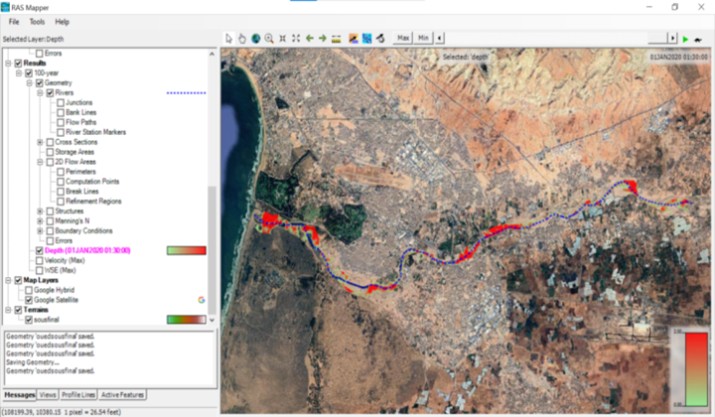The height and width of the screenshot is (417, 715).
Task: Click the sousfinal terrain color ramp
Action: [x=187, y=320]
